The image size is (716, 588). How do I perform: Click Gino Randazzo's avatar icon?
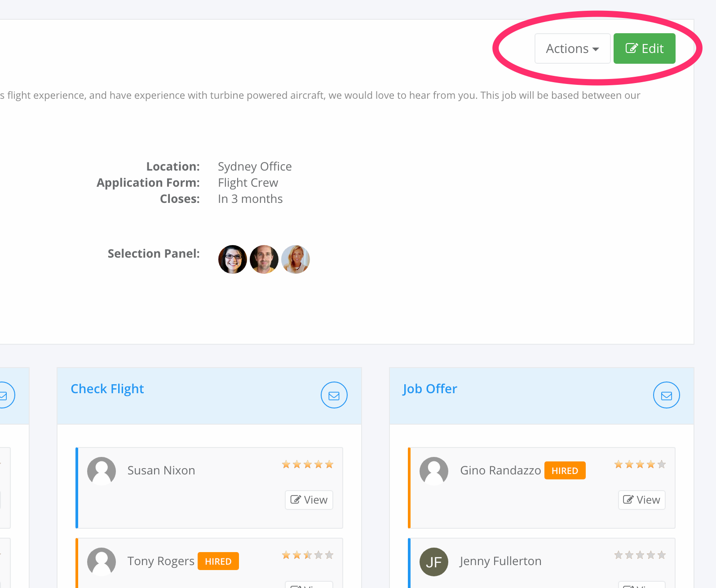click(x=434, y=471)
